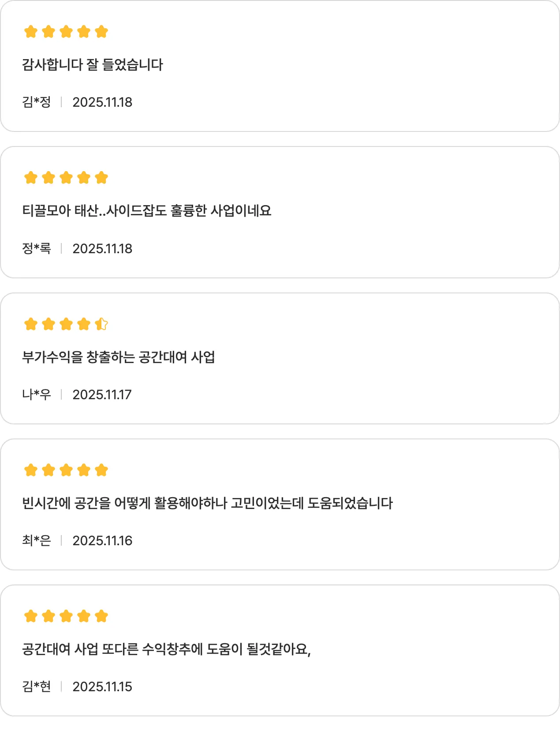Viewport: 560px width, 738px height.
Task: Click the first star in 김*정's review
Action: click(x=31, y=32)
